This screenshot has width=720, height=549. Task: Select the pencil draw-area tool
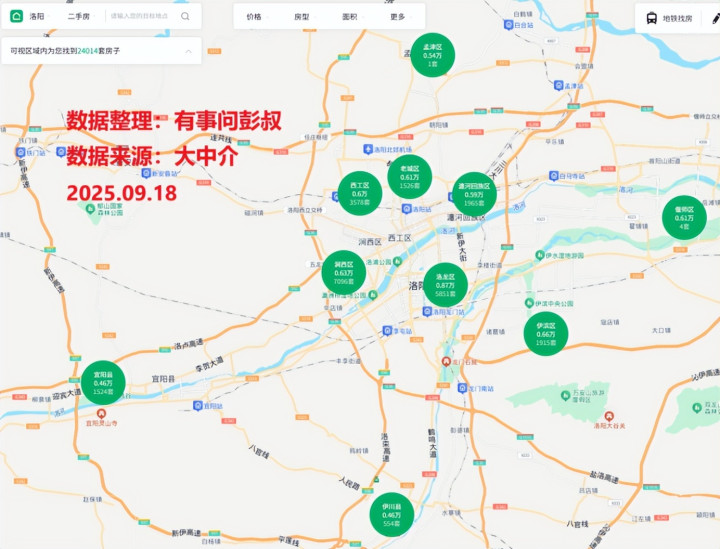(715, 18)
